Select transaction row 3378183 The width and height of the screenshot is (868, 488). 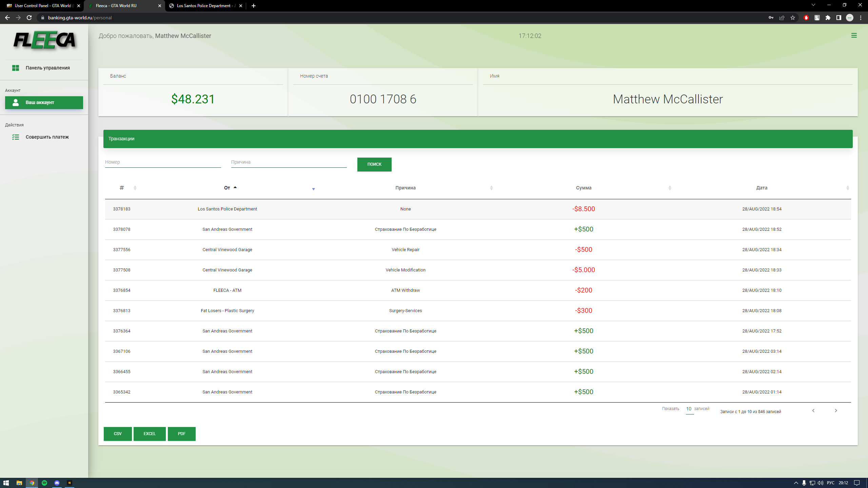pos(478,209)
